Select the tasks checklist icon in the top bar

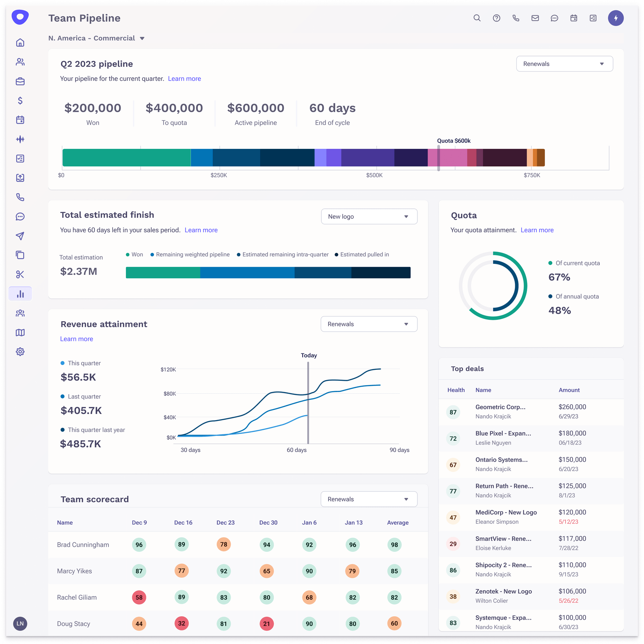coord(593,18)
